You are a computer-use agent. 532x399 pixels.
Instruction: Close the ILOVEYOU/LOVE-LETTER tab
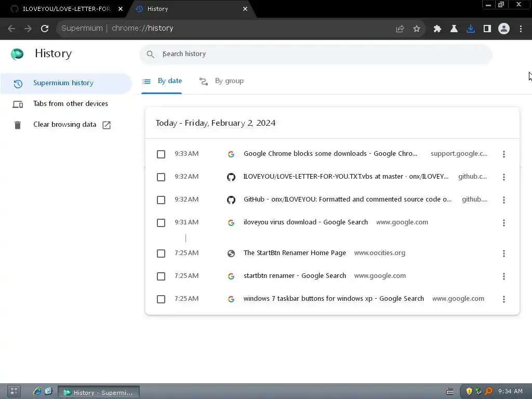[x=121, y=9]
